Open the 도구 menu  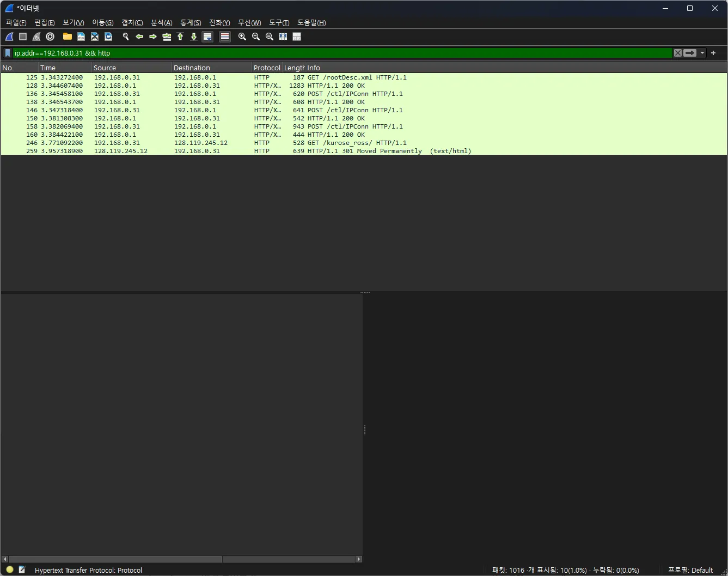[x=279, y=22]
